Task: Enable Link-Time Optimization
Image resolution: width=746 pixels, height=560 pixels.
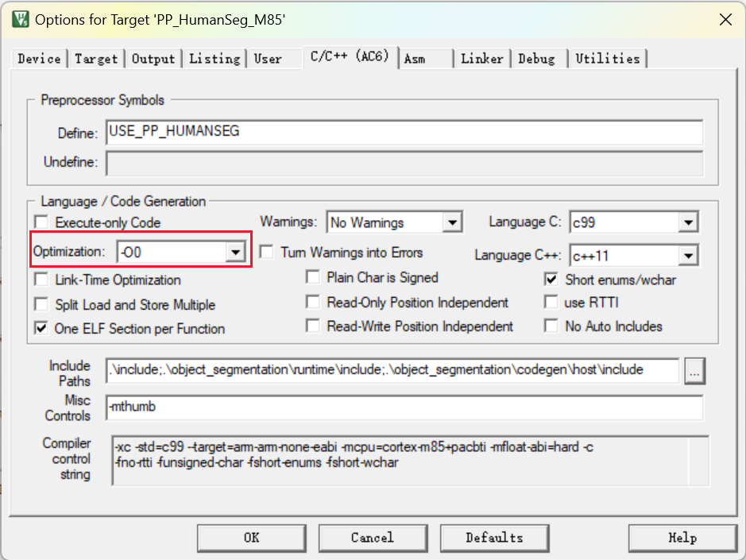Action: click(41, 280)
